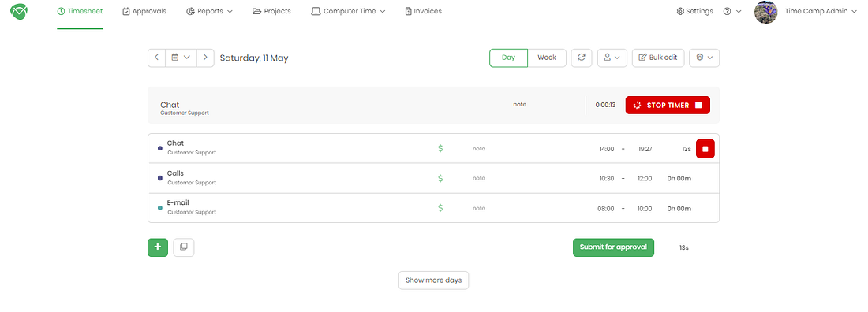The width and height of the screenshot is (868, 312).
Task: Toggle billable dollar sign on Chat entry
Action: (440, 148)
